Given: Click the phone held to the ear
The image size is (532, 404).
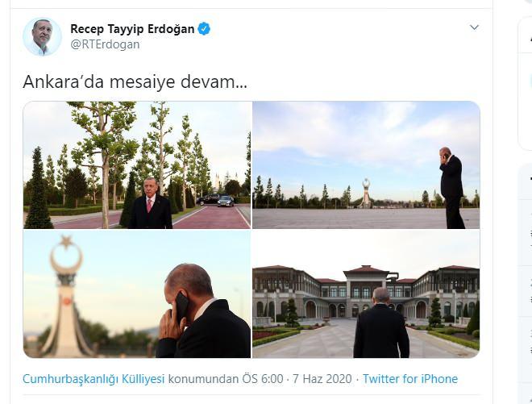Looking at the screenshot, I should coord(181,307).
